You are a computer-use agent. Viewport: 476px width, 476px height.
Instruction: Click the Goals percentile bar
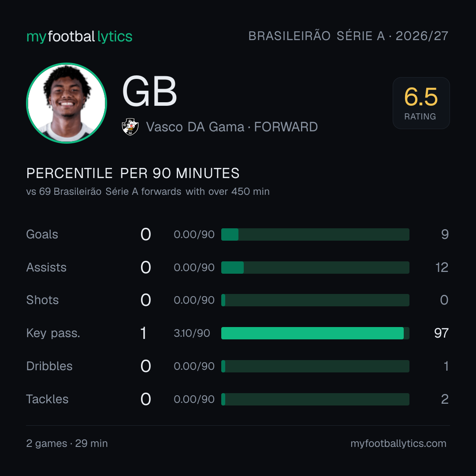pyautogui.click(x=315, y=234)
